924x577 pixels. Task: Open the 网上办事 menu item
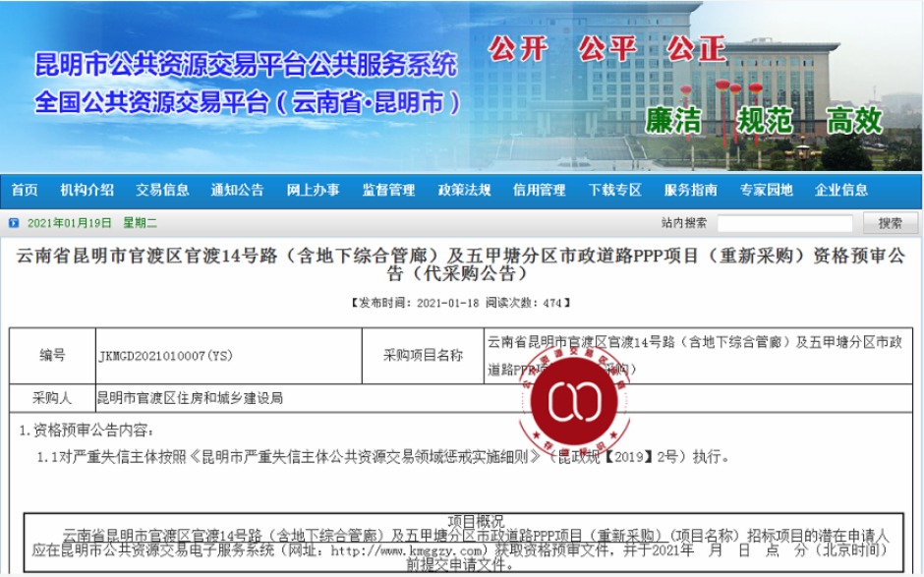pyautogui.click(x=313, y=190)
